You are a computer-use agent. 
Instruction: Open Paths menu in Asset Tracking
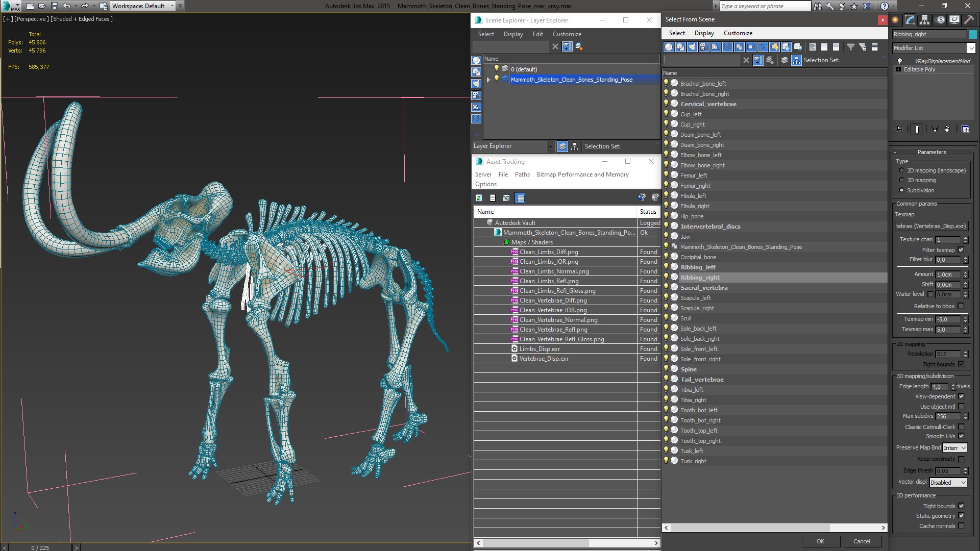[x=522, y=174]
